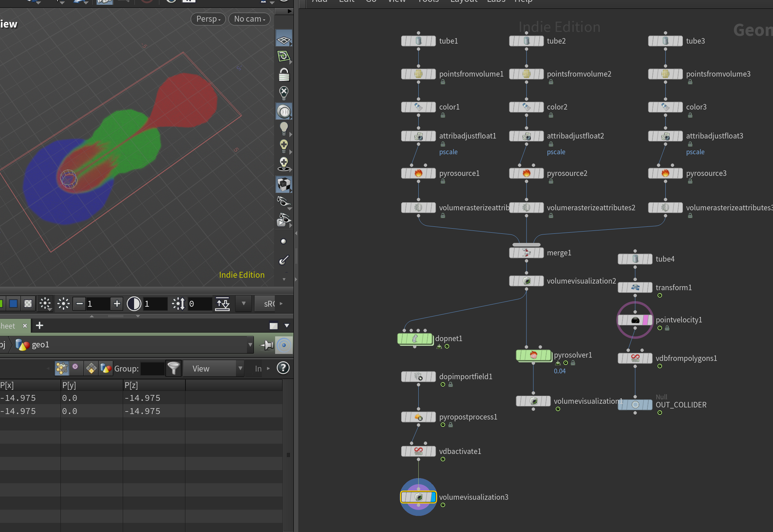773x532 pixels.
Task: Toggle the viewport lock icon
Action: (x=284, y=75)
